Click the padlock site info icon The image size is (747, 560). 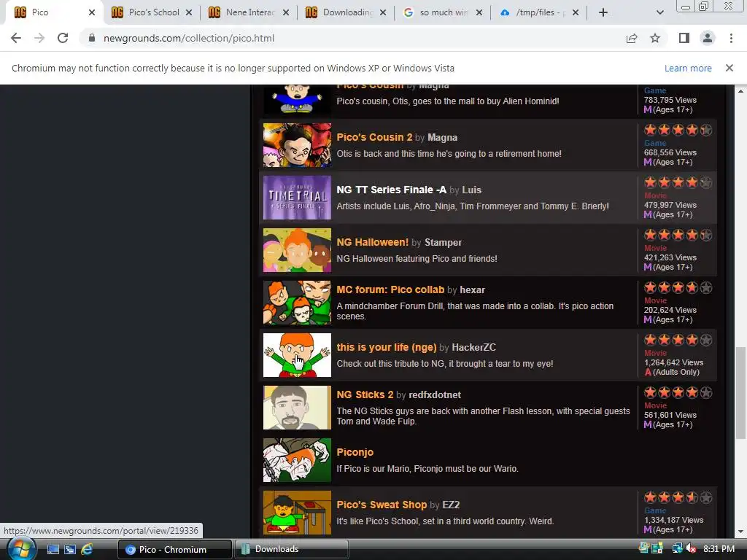coord(92,38)
